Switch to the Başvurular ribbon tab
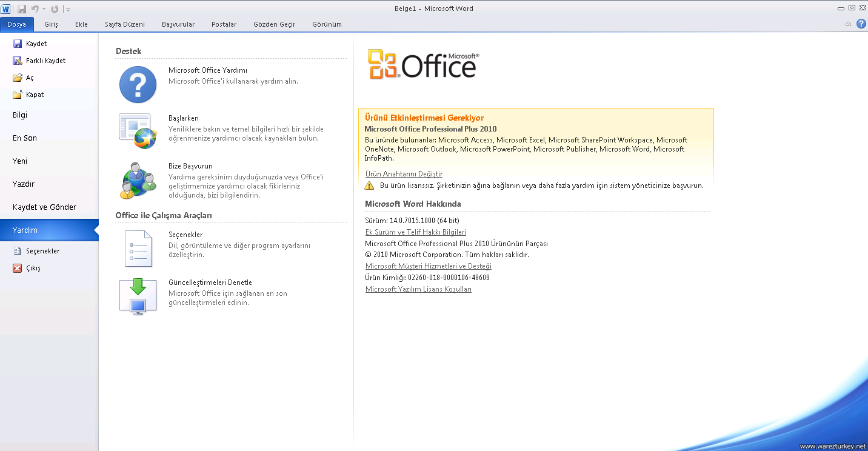This screenshot has height=451, width=868. (x=178, y=24)
